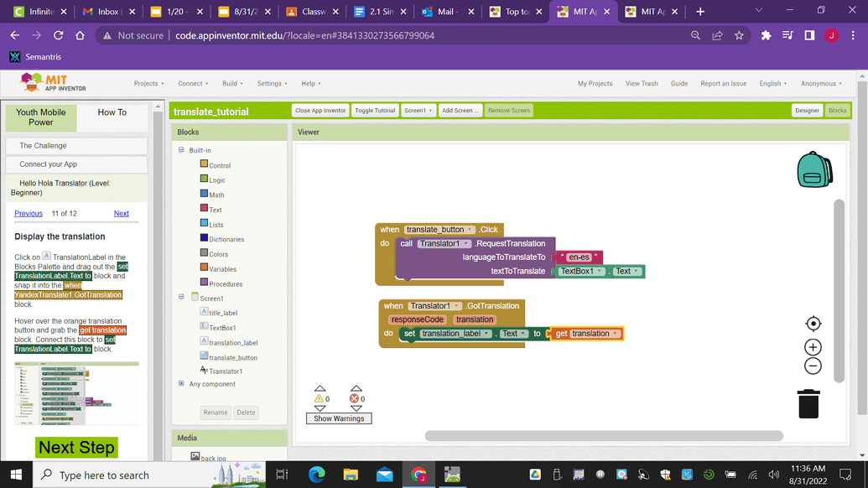Expand the Any component tree node
The height and width of the screenshot is (488, 868).
click(x=181, y=384)
